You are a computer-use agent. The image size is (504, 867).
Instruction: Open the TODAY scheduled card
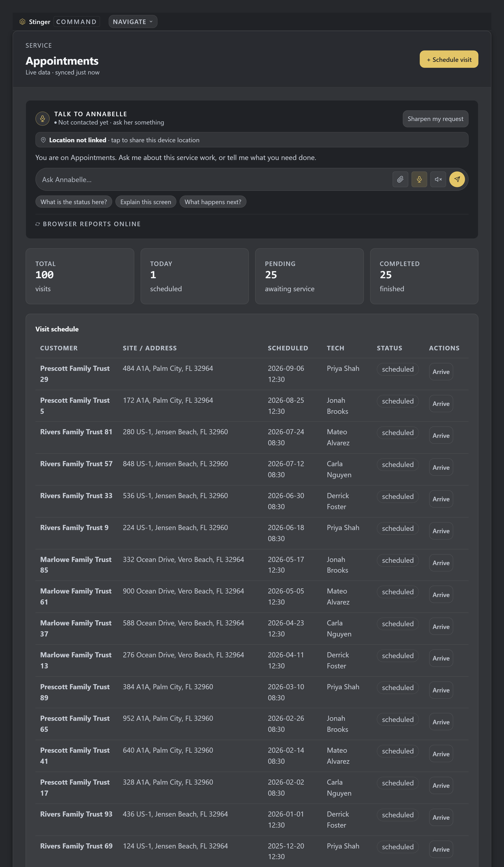tap(195, 276)
